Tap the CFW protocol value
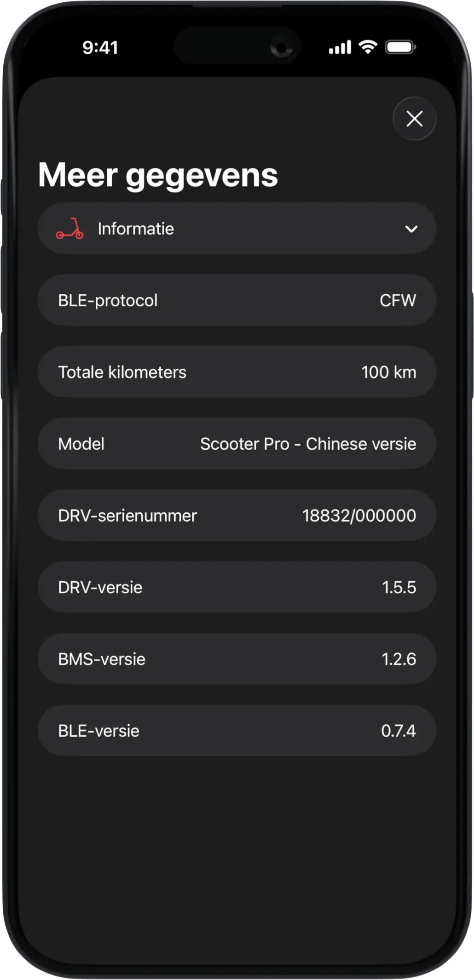This screenshot has width=474, height=980. [x=398, y=301]
